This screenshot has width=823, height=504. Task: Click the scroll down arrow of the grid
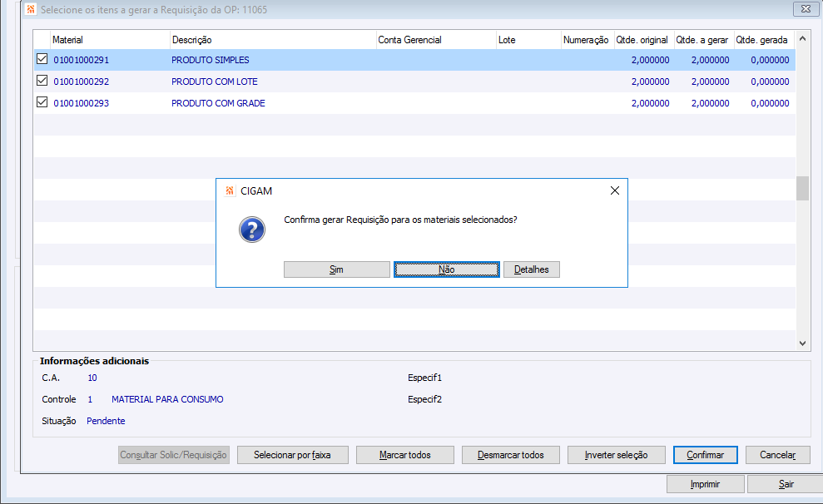point(802,343)
